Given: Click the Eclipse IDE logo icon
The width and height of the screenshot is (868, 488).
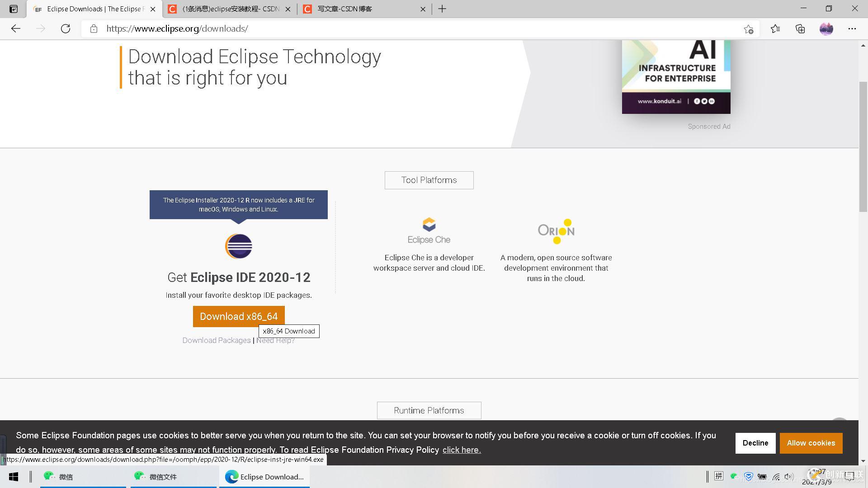Looking at the screenshot, I should click(238, 245).
